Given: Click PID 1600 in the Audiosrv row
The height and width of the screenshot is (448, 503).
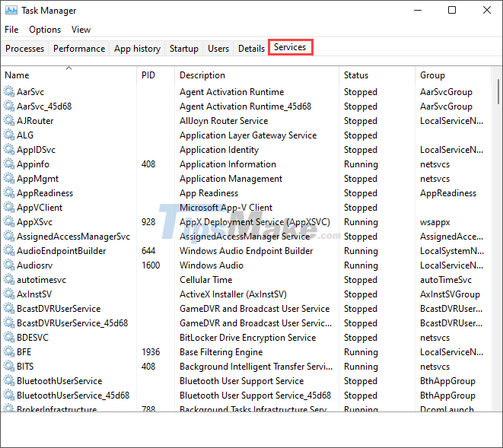Looking at the screenshot, I should coord(151,265).
